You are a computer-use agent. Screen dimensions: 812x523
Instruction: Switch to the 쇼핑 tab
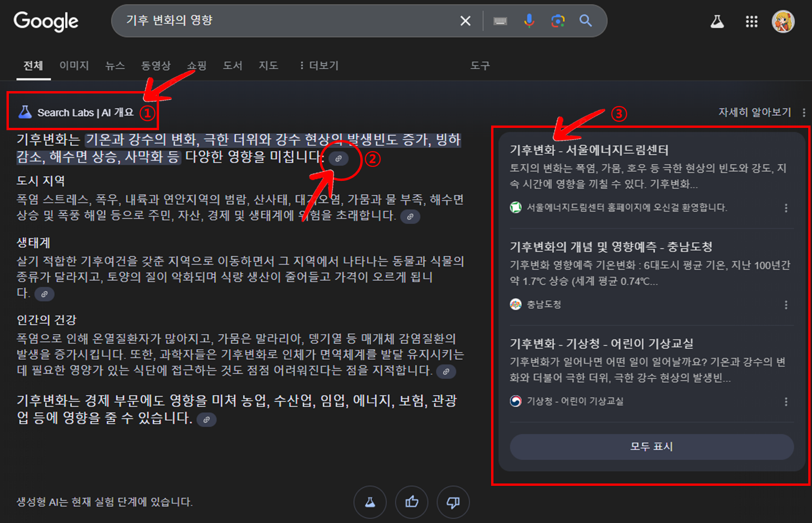click(197, 66)
